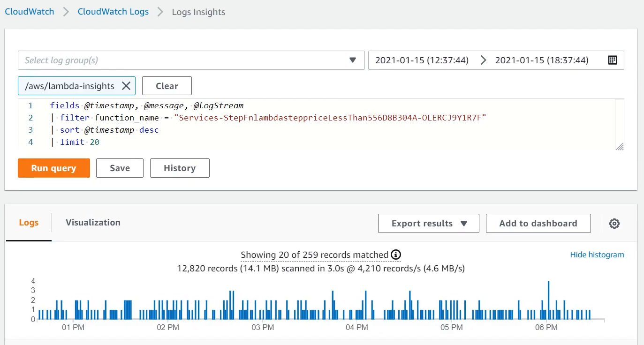The width and height of the screenshot is (644, 345).
Task: Remove the /aws/lambda-insights log group filter
Action: coord(126,86)
